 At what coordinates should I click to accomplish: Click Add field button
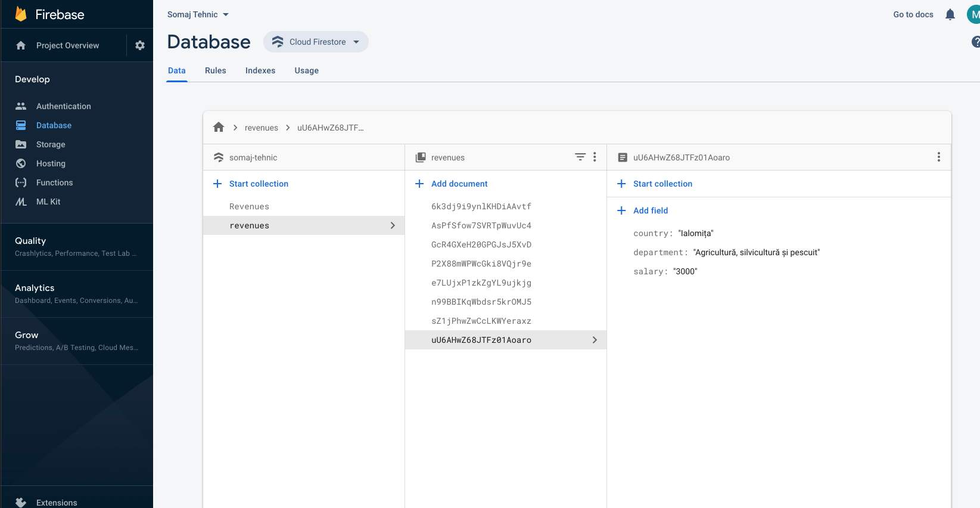pos(651,210)
